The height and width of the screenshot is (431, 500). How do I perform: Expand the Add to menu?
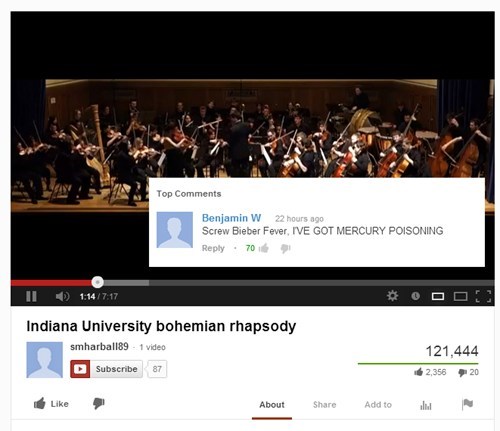[x=378, y=405]
